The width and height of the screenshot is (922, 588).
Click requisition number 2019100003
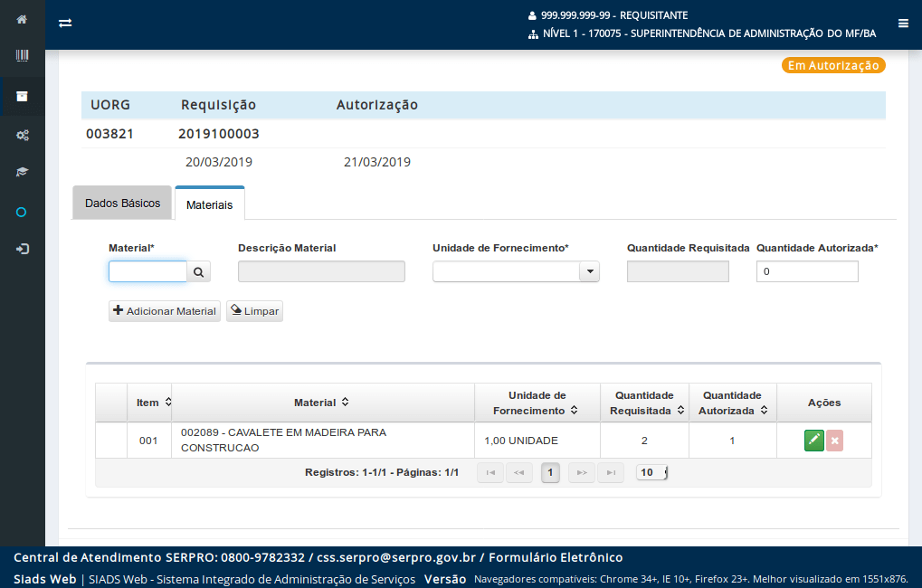point(219,134)
